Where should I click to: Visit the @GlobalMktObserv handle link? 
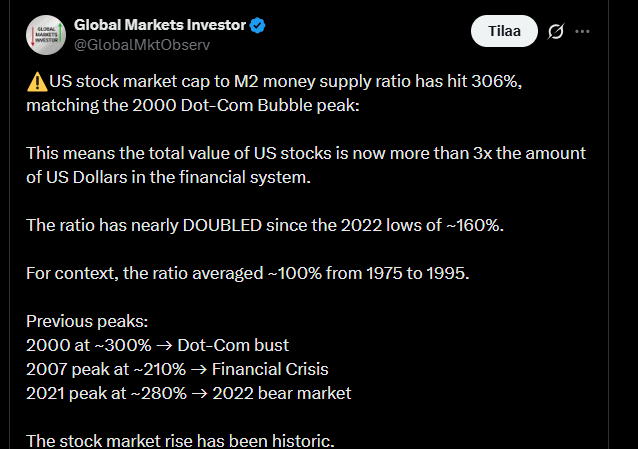point(143,45)
